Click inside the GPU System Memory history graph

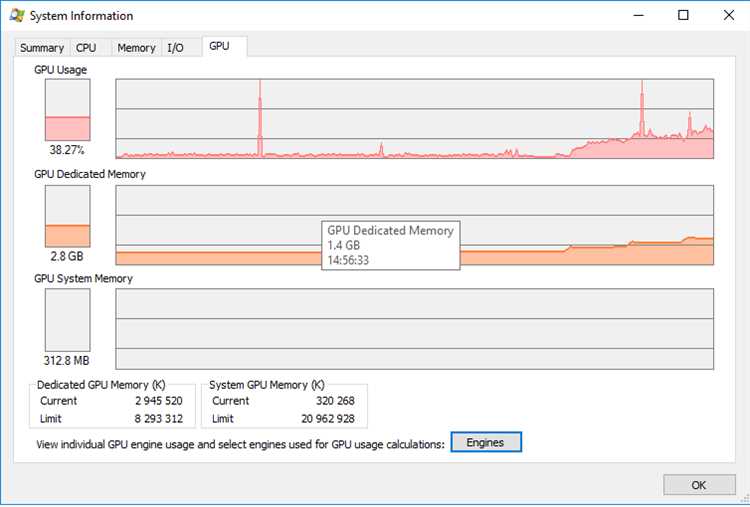pos(414,329)
